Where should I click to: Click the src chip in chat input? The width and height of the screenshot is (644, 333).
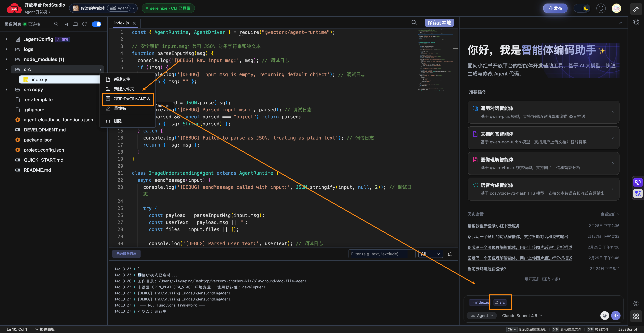(x=500, y=302)
